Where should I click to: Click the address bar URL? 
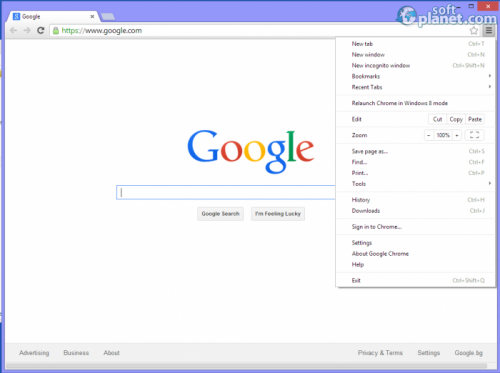pos(102,31)
